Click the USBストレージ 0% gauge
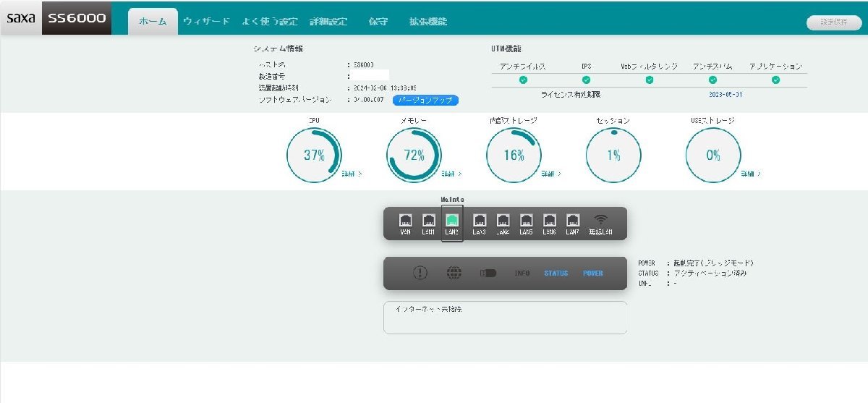The width and height of the screenshot is (868, 403). 713,155
